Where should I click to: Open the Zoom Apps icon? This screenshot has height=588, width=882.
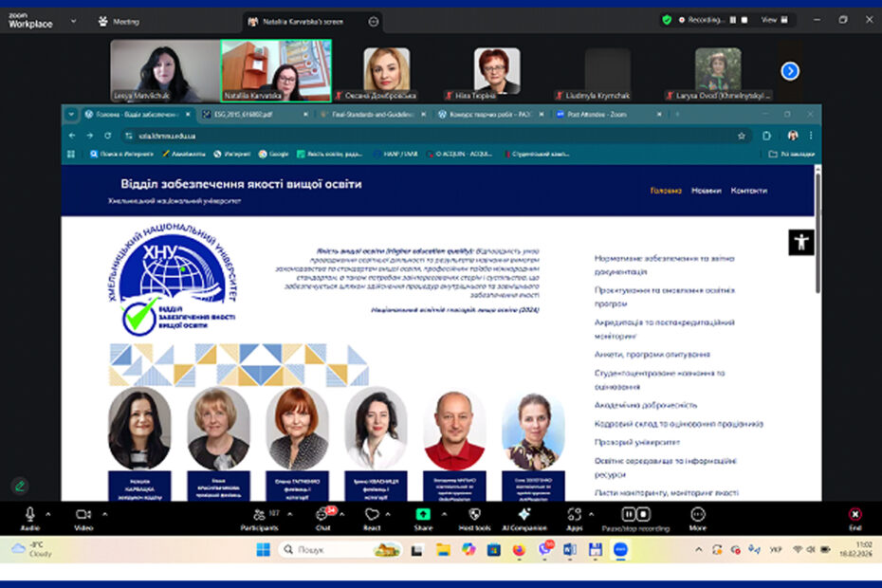(574, 514)
